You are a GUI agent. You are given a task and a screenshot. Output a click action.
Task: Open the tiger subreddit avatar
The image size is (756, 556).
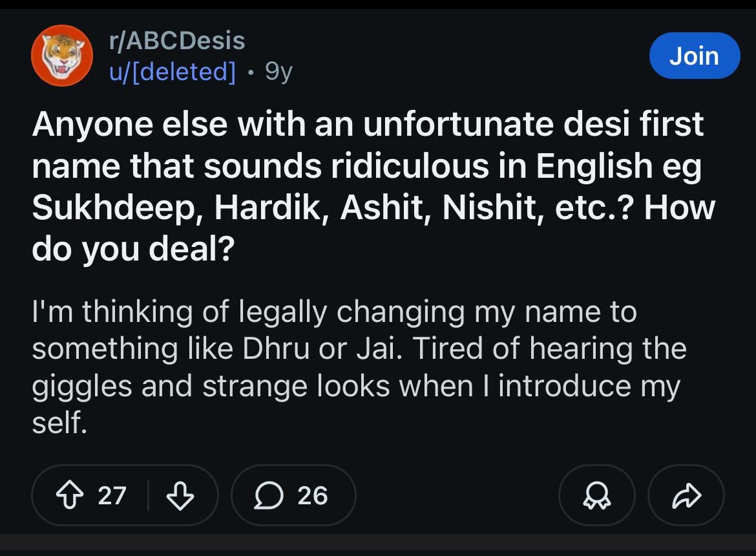pos(62,56)
